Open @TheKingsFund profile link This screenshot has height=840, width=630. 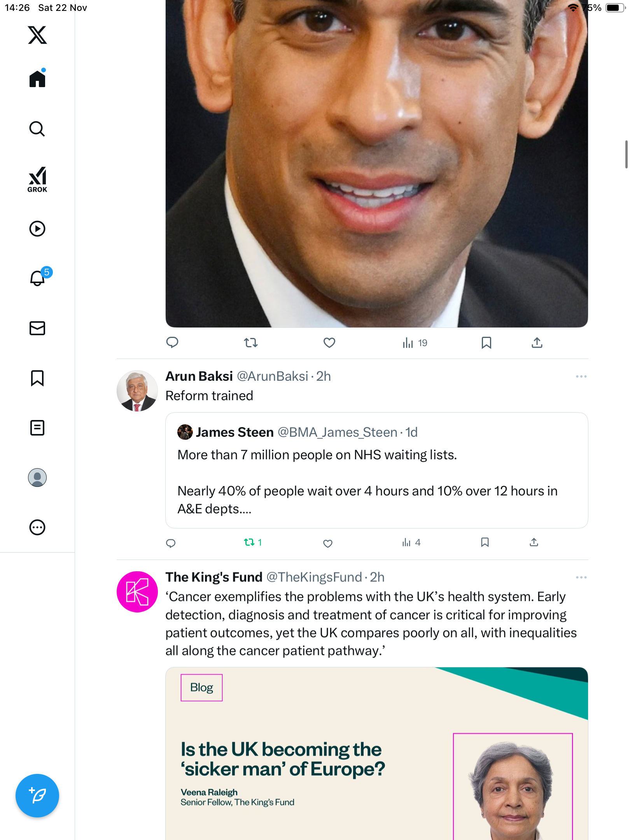click(x=314, y=577)
